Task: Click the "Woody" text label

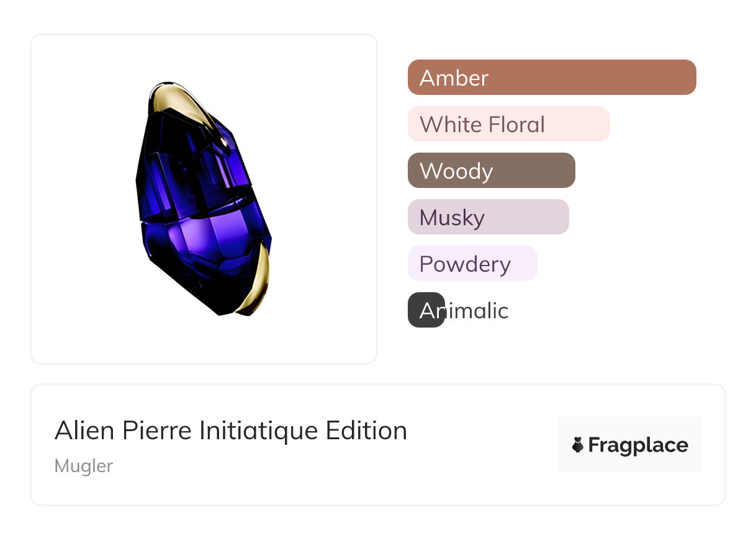Action: (x=456, y=171)
